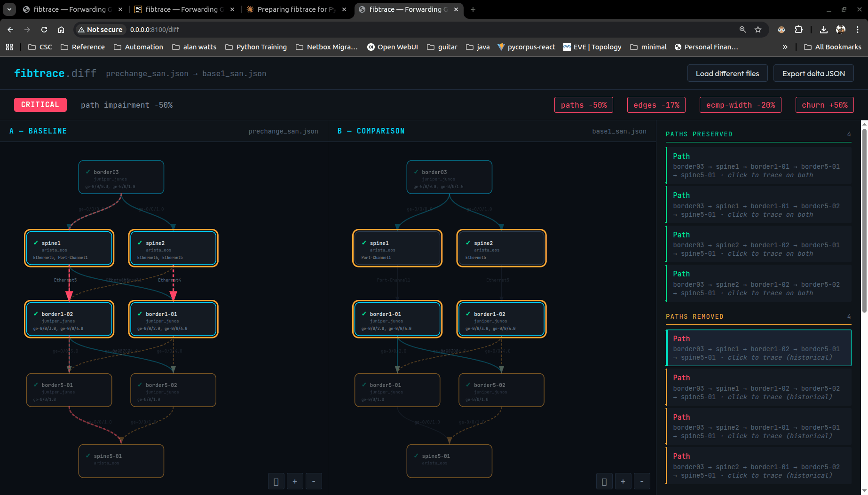This screenshot has height=495, width=868.
Task: Fit the comparison graph to view
Action: 604,481
